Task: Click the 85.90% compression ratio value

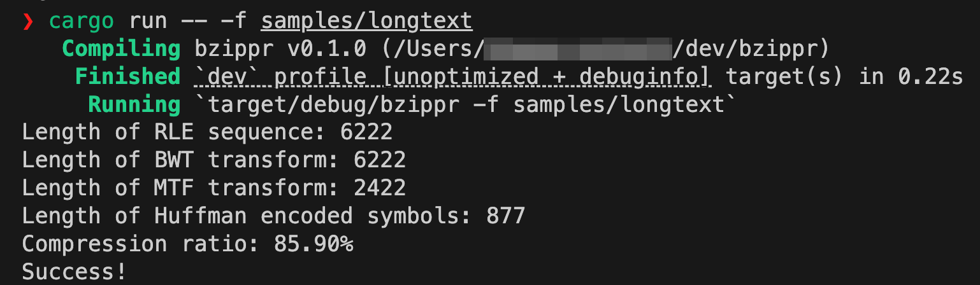Action: point(313,244)
